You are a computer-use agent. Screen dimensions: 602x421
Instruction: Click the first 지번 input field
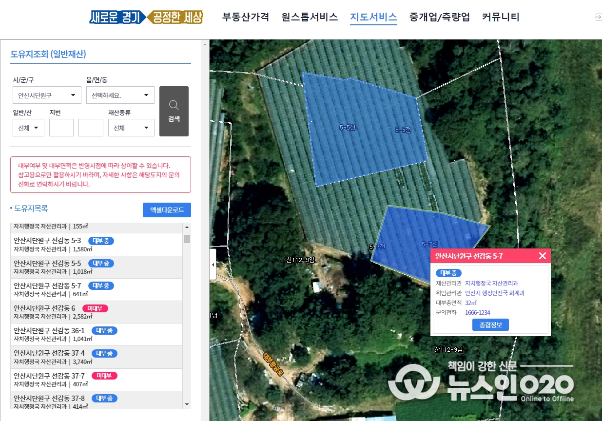(x=61, y=128)
